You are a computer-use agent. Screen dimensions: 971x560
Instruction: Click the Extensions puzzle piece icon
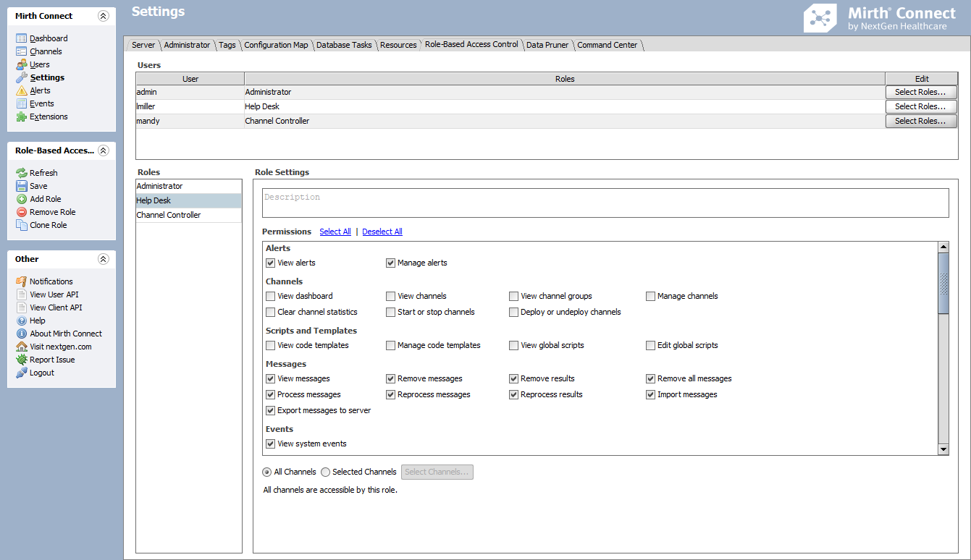(22, 116)
